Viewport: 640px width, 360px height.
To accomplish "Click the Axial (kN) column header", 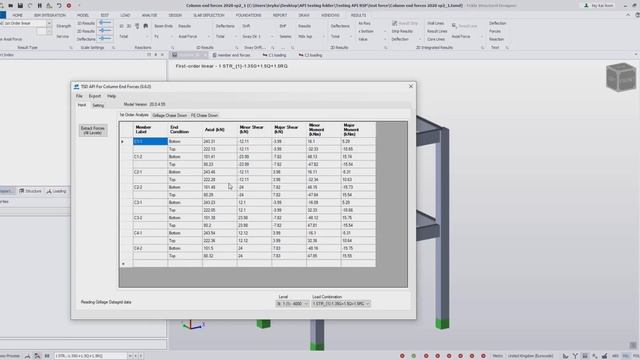I will click(x=219, y=129).
